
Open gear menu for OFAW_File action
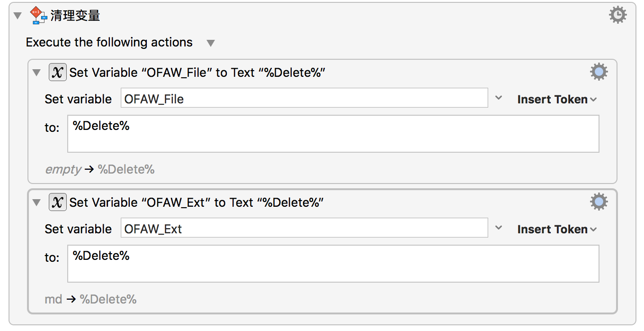[x=599, y=72]
